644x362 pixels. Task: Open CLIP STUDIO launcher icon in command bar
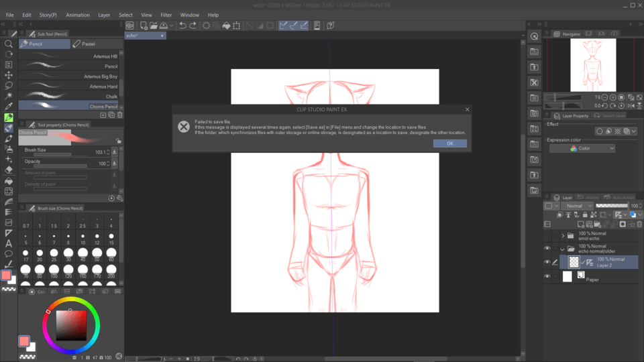[130, 25]
